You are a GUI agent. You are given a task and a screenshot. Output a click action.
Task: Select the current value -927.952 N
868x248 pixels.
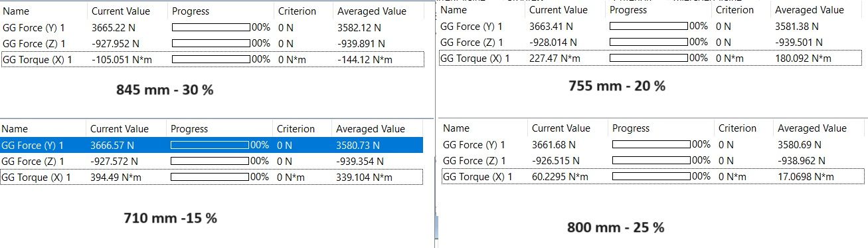coord(116,43)
